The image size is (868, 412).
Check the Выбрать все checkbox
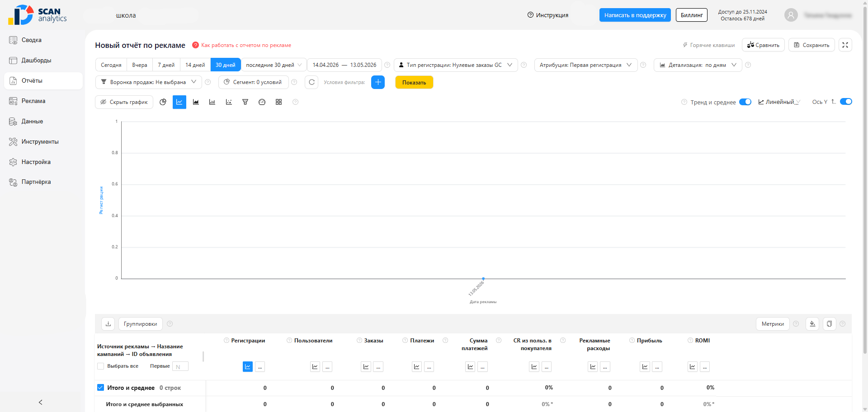(101, 366)
